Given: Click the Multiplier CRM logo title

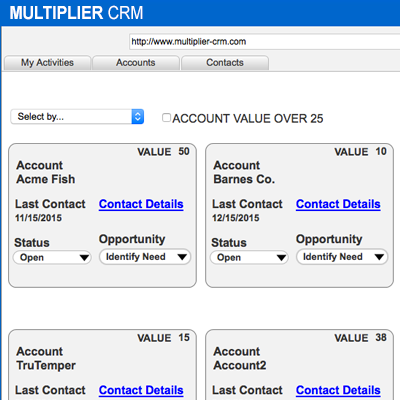Looking at the screenshot, I should point(76,13).
